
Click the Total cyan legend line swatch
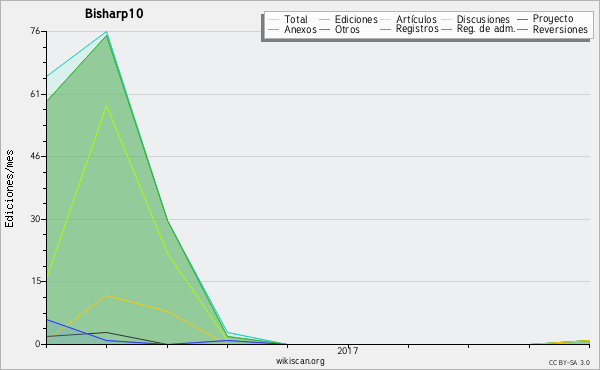(274, 19)
